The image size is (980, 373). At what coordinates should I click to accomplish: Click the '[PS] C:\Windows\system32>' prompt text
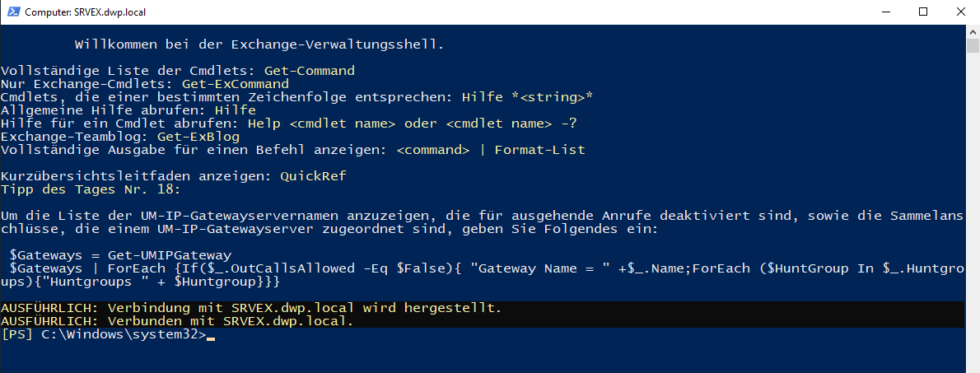coord(104,334)
